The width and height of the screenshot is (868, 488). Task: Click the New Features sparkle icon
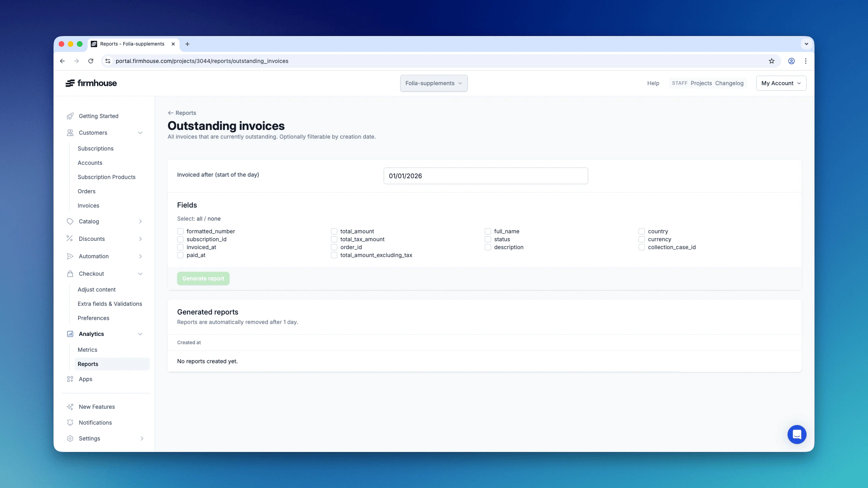(70, 407)
